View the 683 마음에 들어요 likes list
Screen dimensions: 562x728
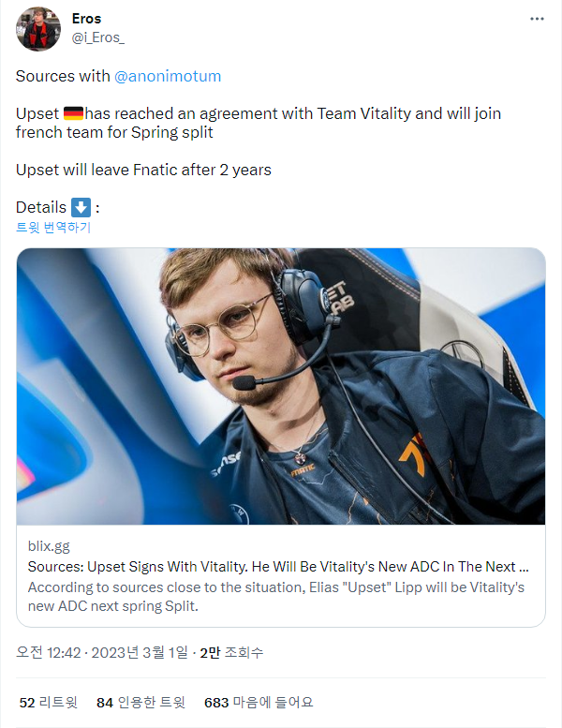[x=259, y=703]
